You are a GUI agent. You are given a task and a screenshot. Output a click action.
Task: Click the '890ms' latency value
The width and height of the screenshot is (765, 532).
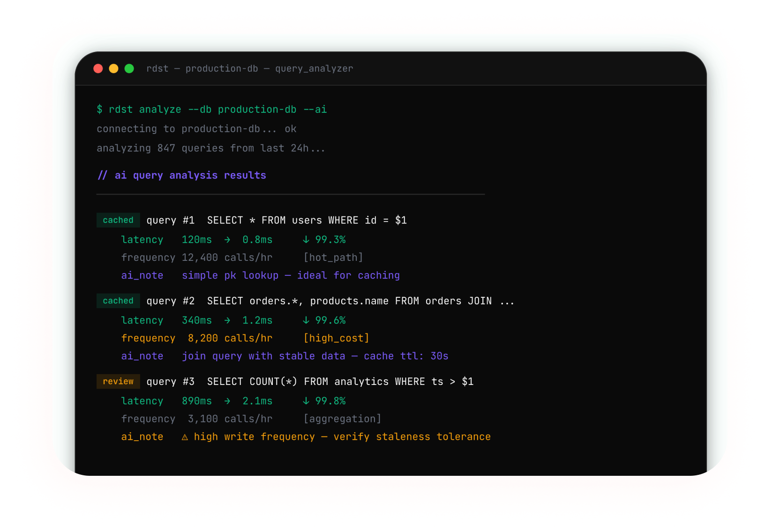(197, 401)
